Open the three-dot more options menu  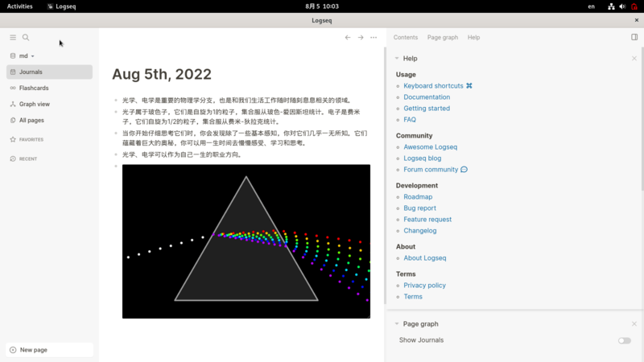pyautogui.click(x=374, y=38)
